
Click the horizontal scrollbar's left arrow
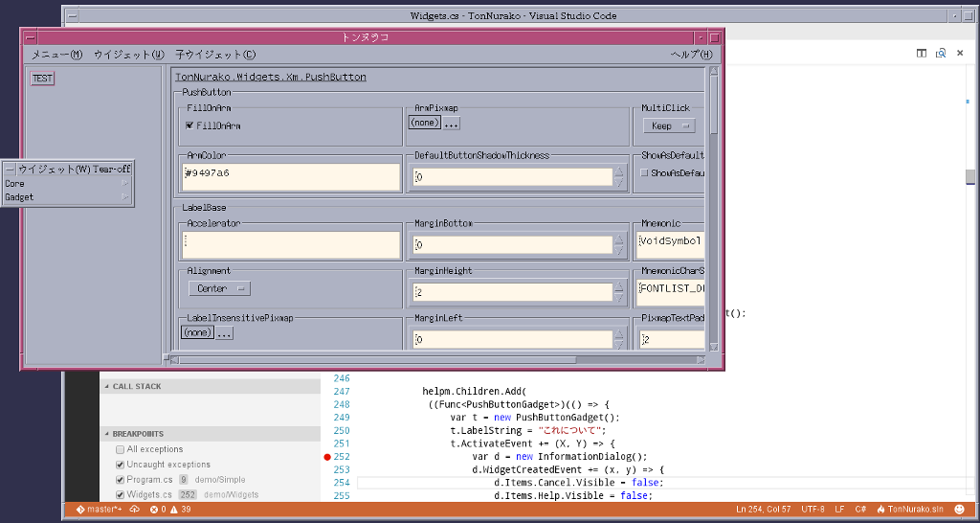click(174, 360)
